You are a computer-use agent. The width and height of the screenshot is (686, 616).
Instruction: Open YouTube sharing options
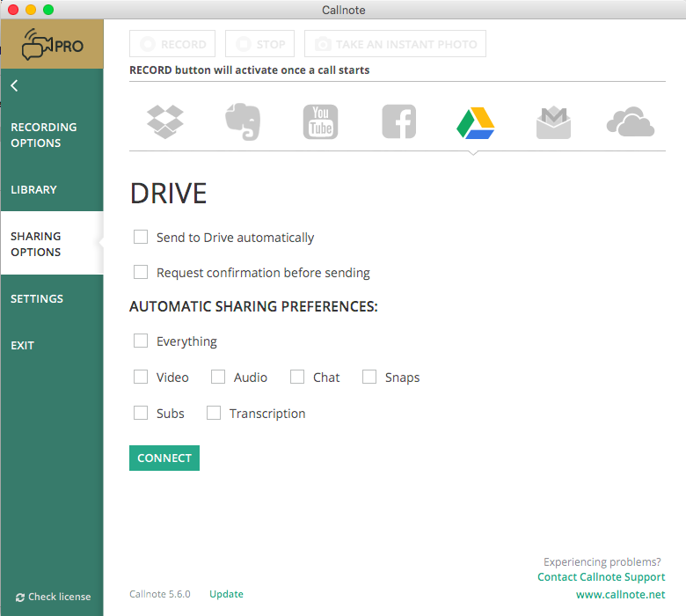[321, 121]
